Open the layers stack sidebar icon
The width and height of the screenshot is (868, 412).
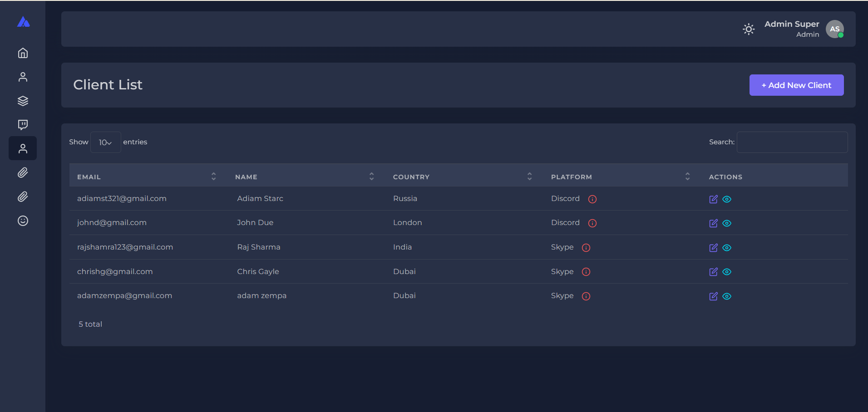coord(23,101)
